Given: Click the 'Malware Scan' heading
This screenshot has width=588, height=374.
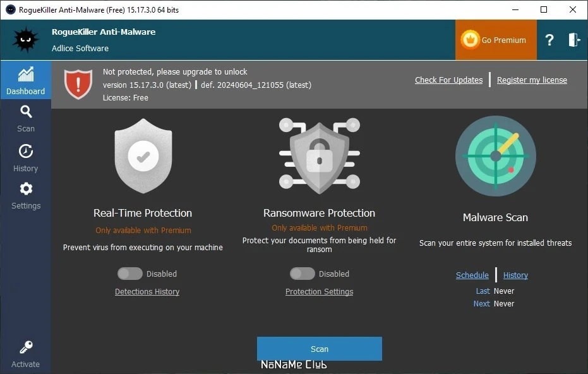Looking at the screenshot, I should 495,217.
